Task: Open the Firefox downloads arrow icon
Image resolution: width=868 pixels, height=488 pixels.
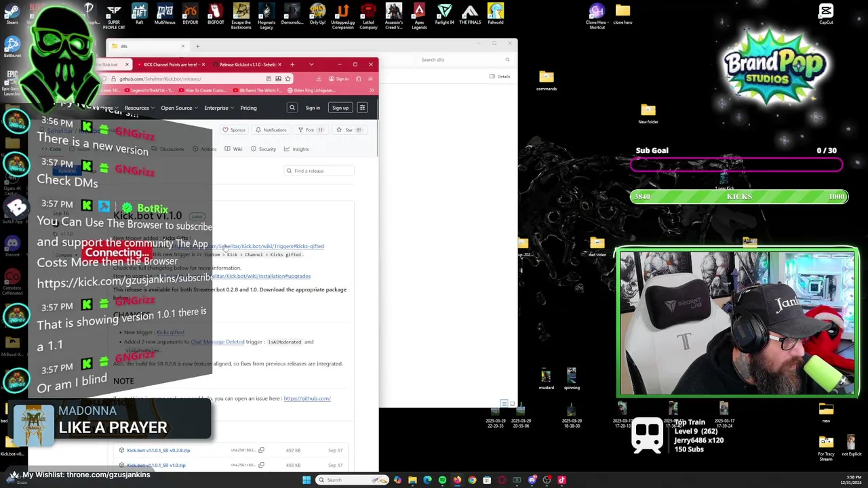Action: pos(319,79)
